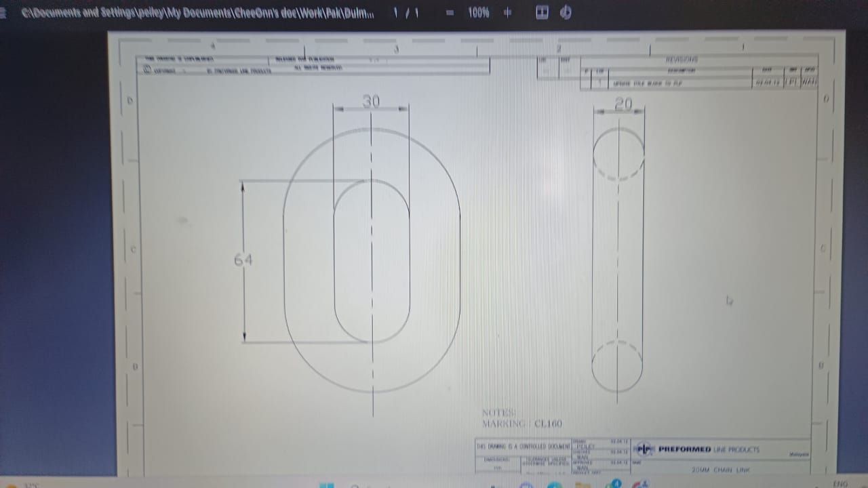Open the PDF viewer sidebar menu icon
The image size is (868, 488).
click(3, 13)
